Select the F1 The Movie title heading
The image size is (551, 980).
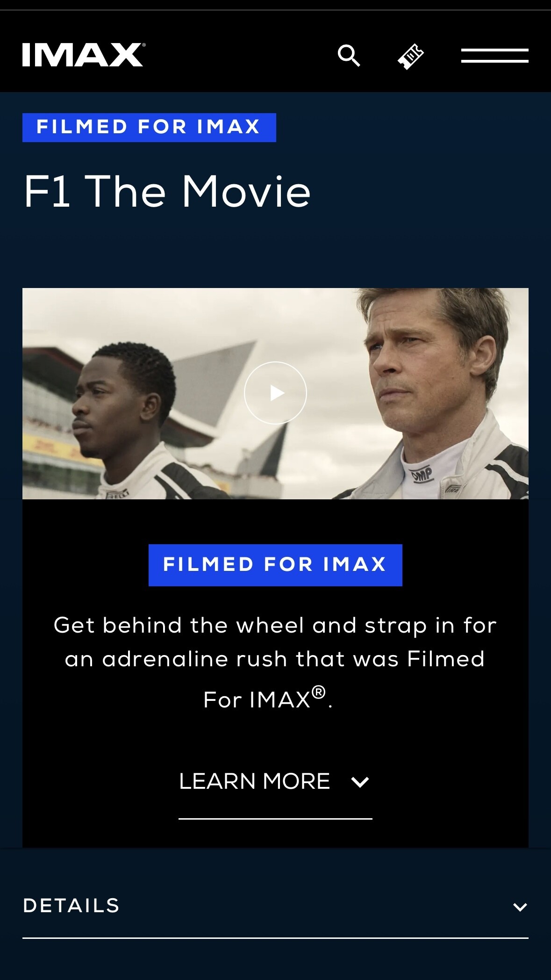(x=167, y=191)
